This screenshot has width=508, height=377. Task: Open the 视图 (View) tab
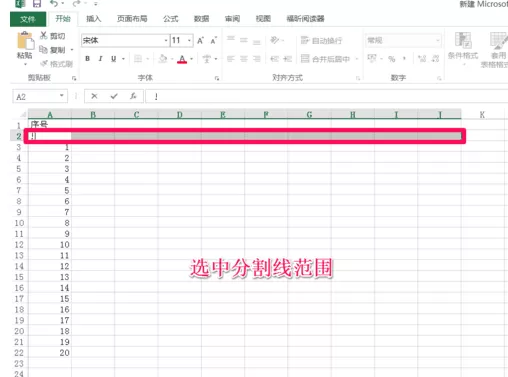pyautogui.click(x=263, y=19)
